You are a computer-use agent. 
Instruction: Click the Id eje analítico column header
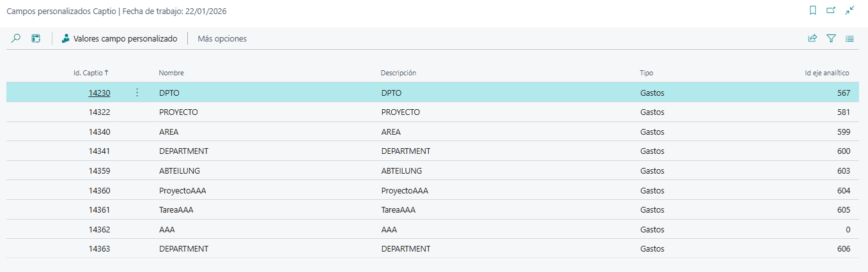point(826,73)
